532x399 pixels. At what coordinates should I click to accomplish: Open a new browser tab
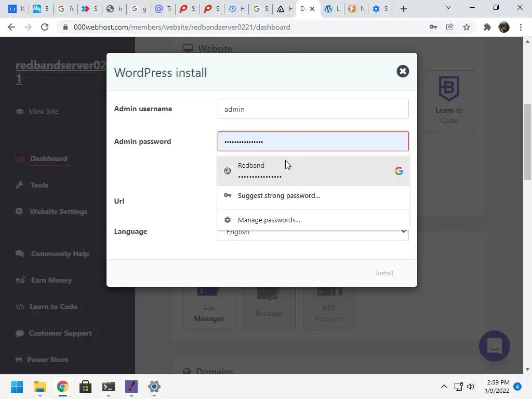[x=403, y=9]
